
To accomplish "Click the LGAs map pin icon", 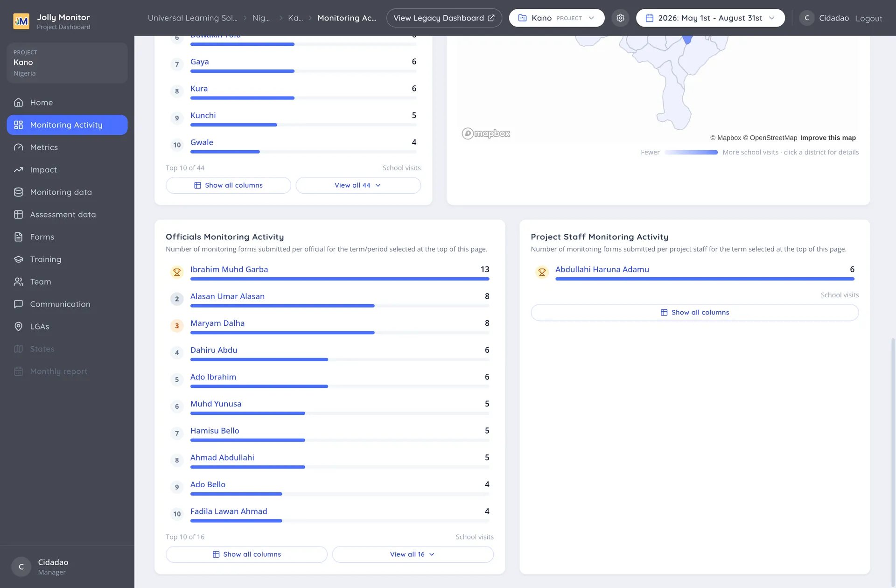I will click(x=19, y=326).
